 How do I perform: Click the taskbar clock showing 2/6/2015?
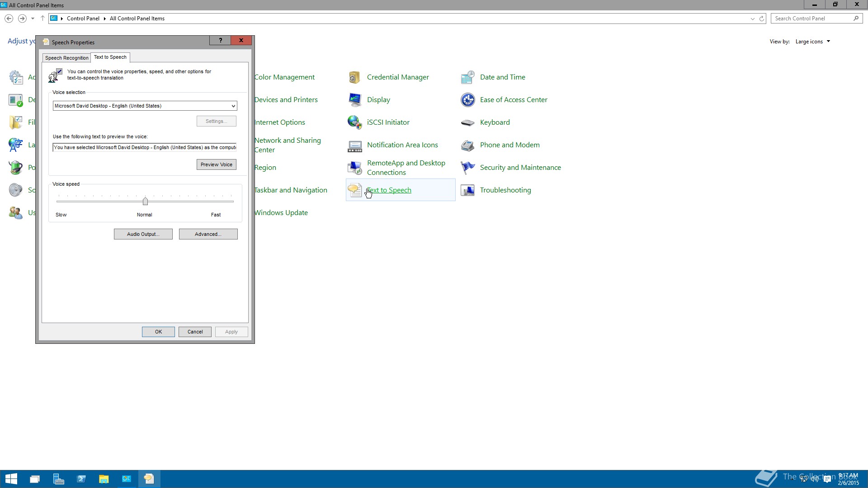coord(848,479)
